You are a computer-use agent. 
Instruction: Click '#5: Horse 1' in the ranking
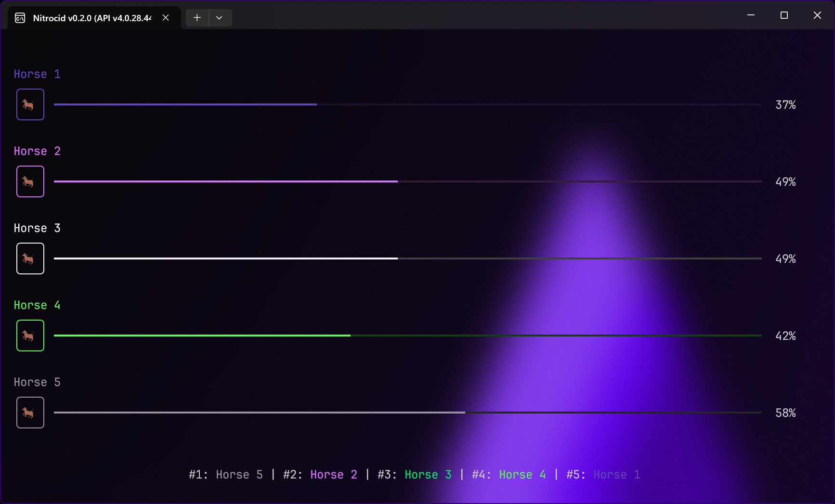603,475
